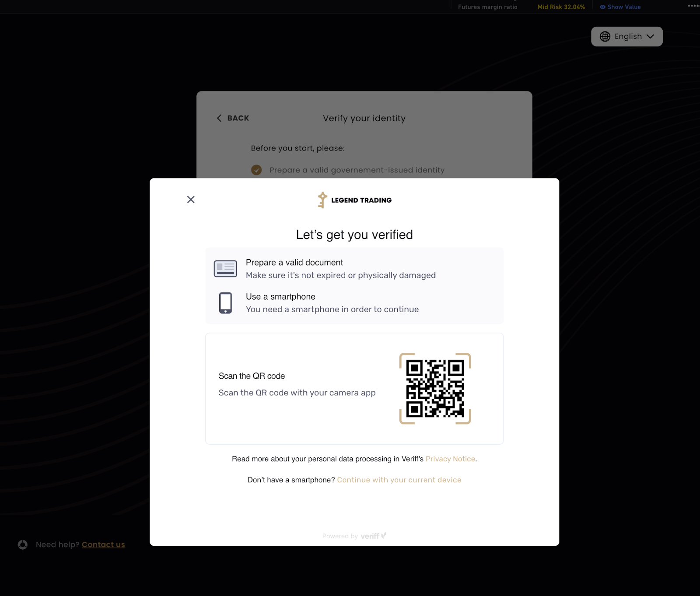Click the ID document card icon
This screenshot has height=596, width=700.
pyautogui.click(x=225, y=268)
